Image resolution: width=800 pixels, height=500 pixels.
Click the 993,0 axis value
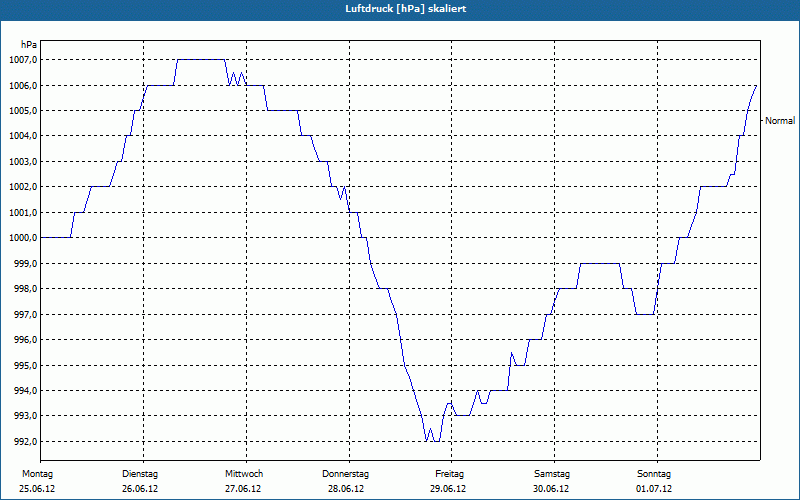point(26,416)
